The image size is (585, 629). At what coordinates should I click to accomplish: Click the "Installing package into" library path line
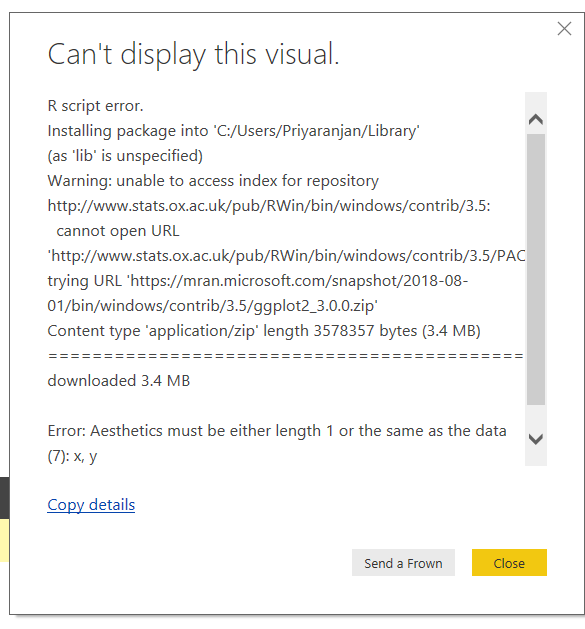(234, 131)
